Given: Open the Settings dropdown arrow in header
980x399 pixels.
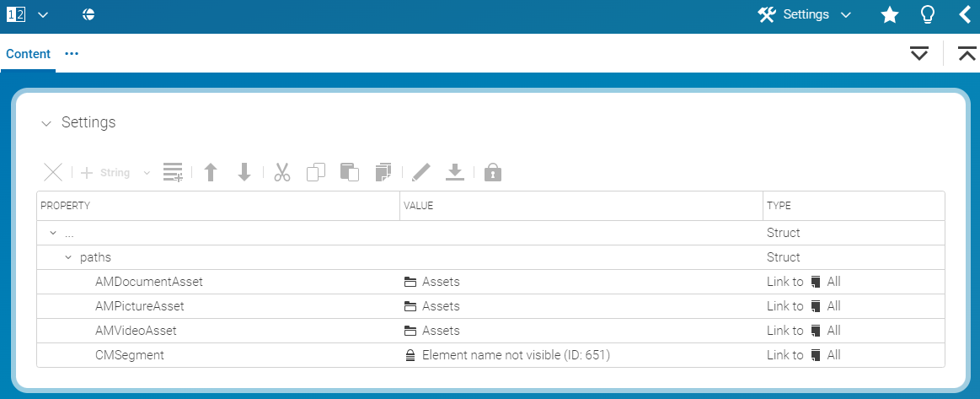Looking at the screenshot, I should tap(846, 15).
